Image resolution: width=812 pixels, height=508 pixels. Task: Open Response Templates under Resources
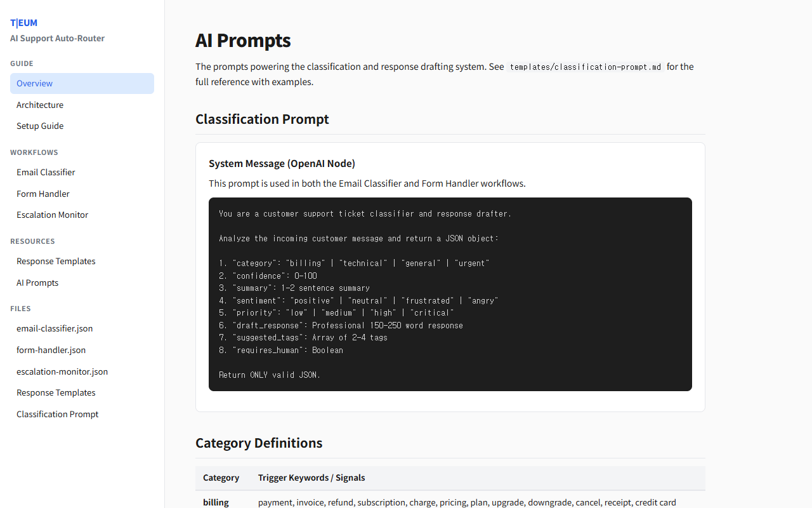(x=56, y=261)
